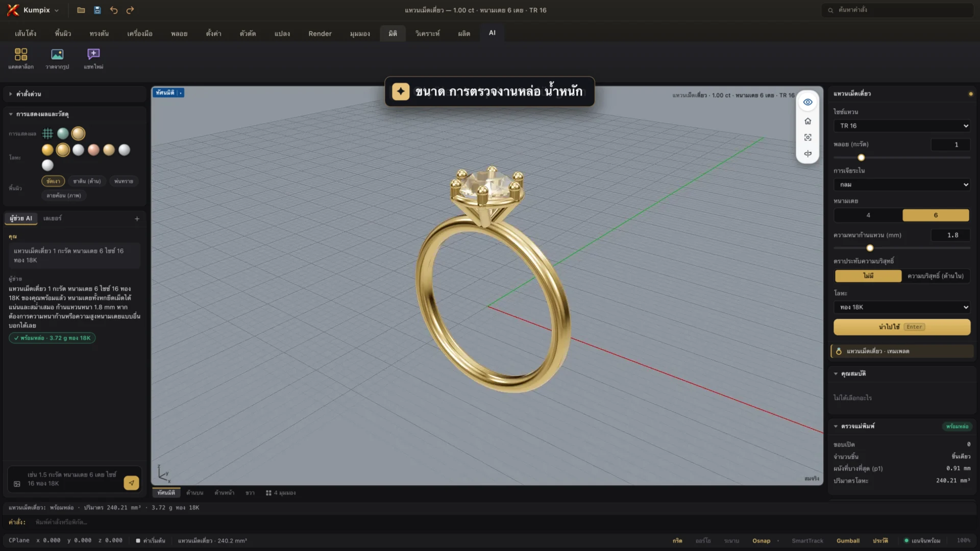Click the orbit icon in viewport toolbar
The image size is (980, 551).
807,154
